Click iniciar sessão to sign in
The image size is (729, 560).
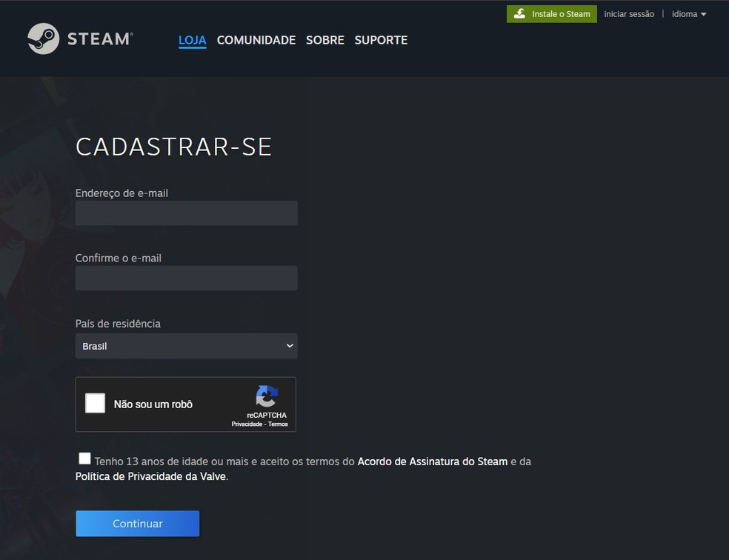(629, 13)
